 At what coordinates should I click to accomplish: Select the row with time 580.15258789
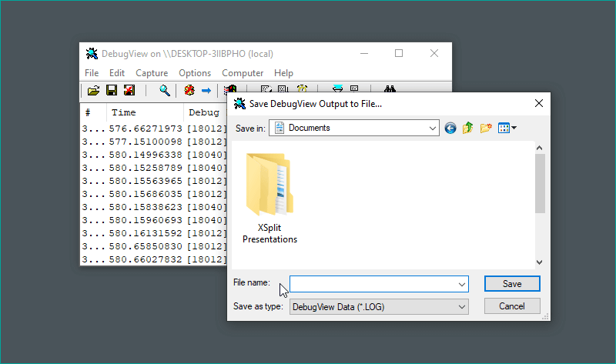click(154, 168)
